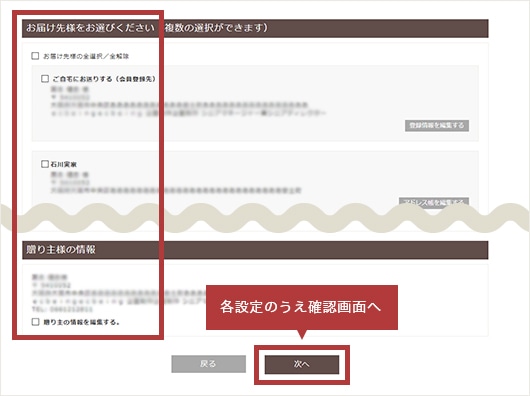The width and height of the screenshot is (530, 396).
Task: Click the 登録情報を編集する button
Action: (x=437, y=125)
